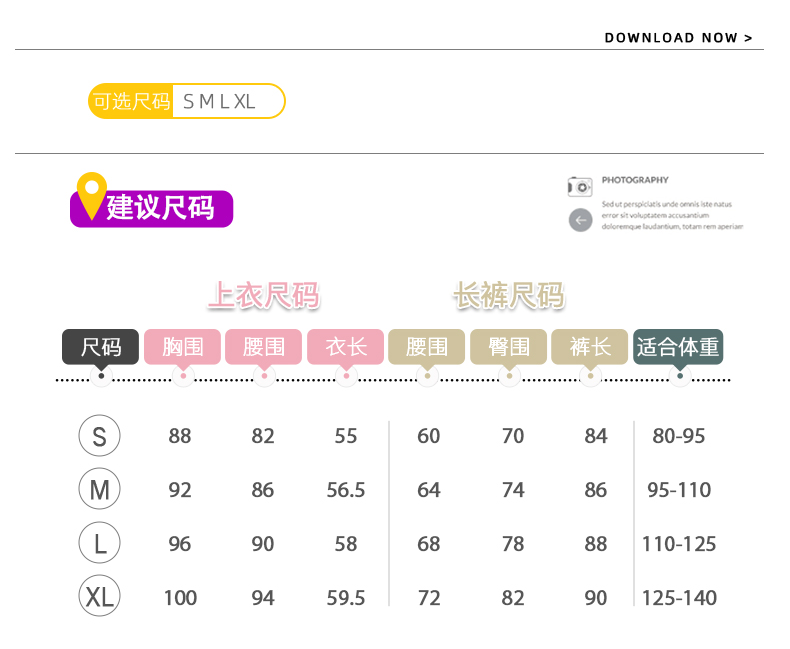Select the pink 胸围 column header
Image resolution: width=790 pixels, height=649 pixels.
point(182,347)
